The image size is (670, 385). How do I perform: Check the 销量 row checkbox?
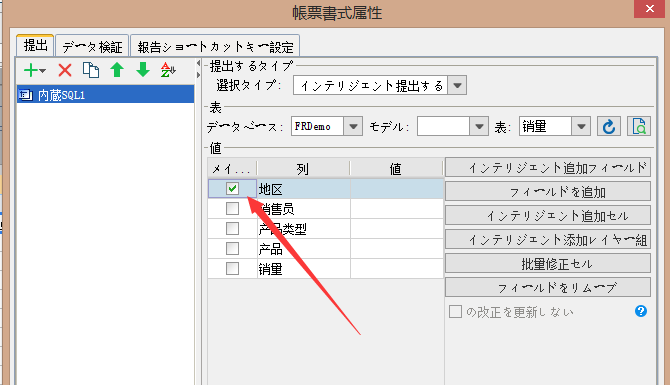point(232,269)
